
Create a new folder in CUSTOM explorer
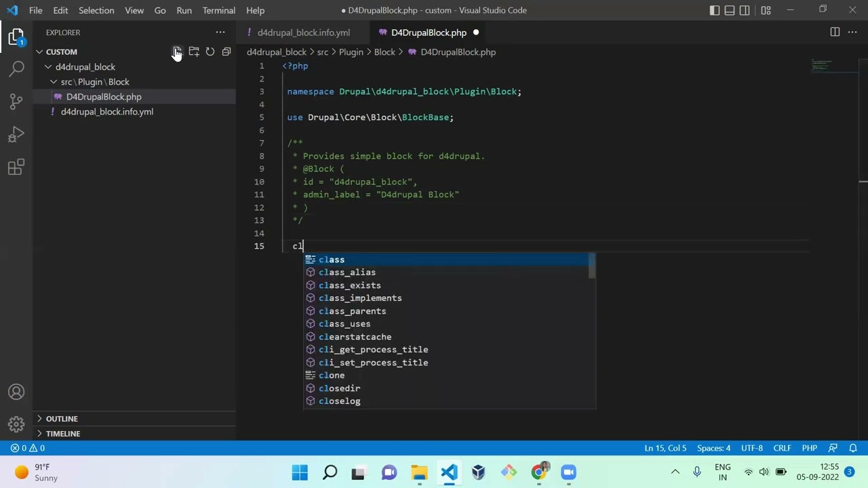click(194, 52)
